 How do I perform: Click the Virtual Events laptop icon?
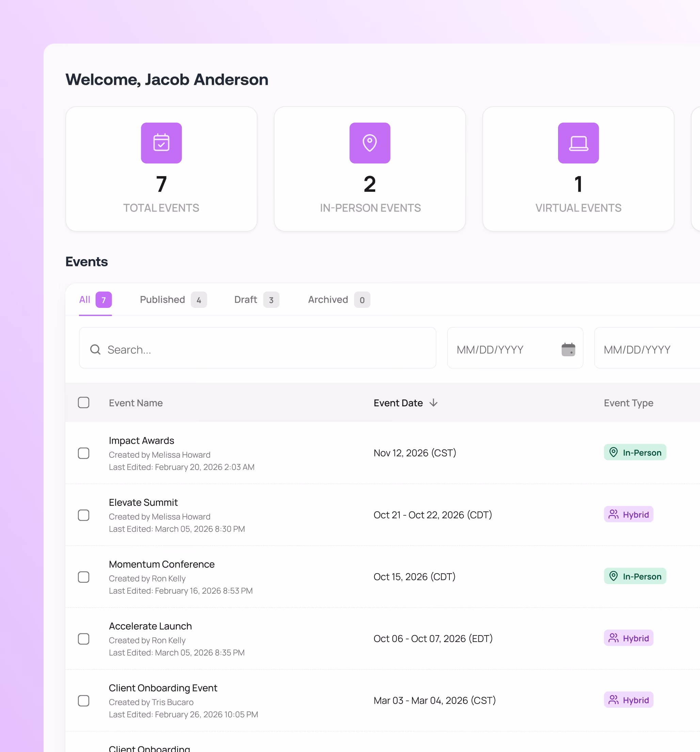(x=578, y=143)
